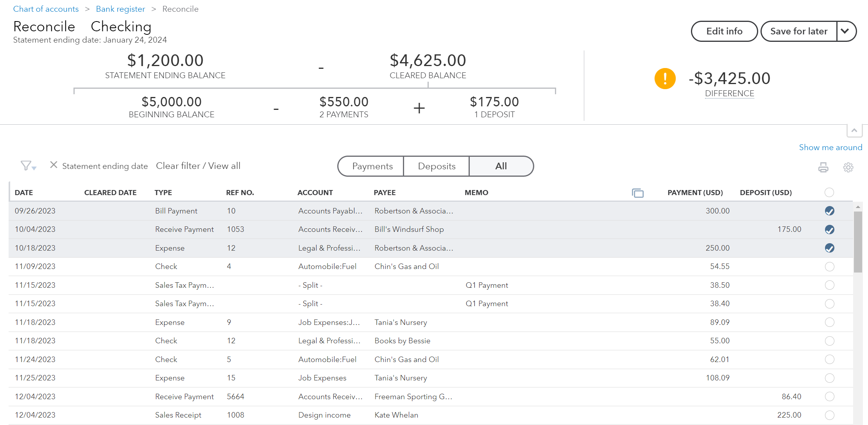Image resolution: width=868 pixels, height=425 pixels.
Task: Mark Chin's Gas and Oil check as cleared
Action: (830, 266)
